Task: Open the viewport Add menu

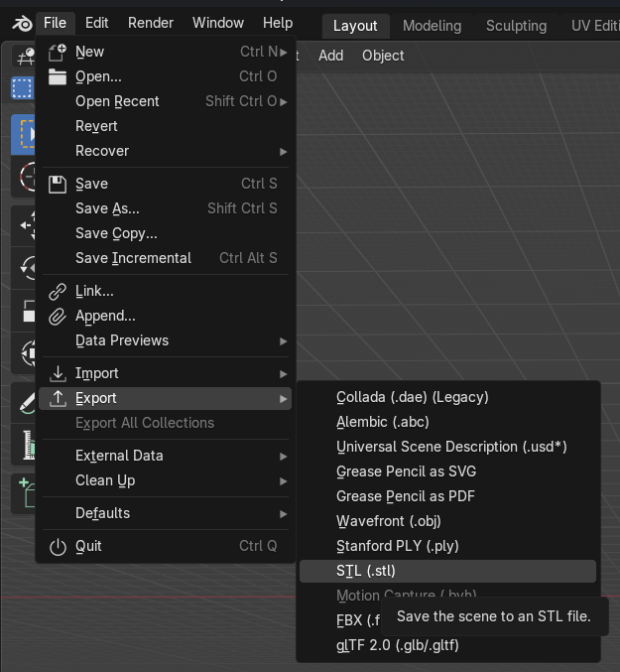Action: [x=331, y=56]
